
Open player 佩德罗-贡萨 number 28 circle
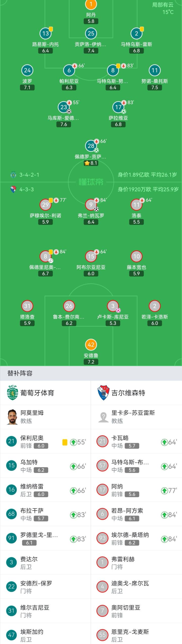point(91,146)
